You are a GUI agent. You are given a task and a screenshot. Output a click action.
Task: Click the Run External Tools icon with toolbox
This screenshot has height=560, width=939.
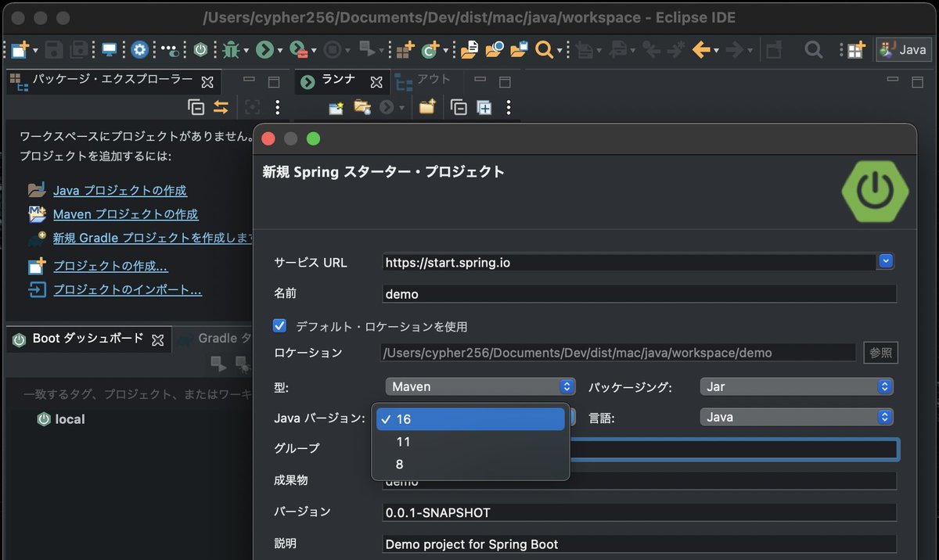298,50
